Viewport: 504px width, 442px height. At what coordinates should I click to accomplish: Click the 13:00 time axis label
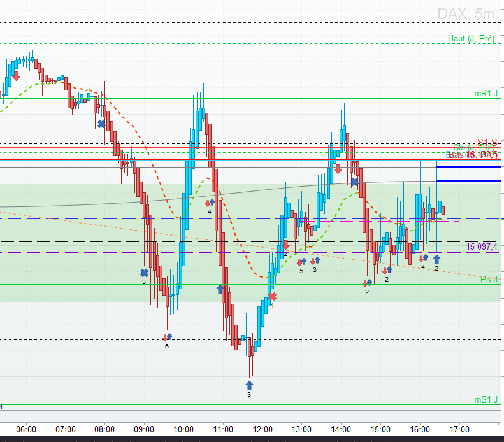coord(301,429)
